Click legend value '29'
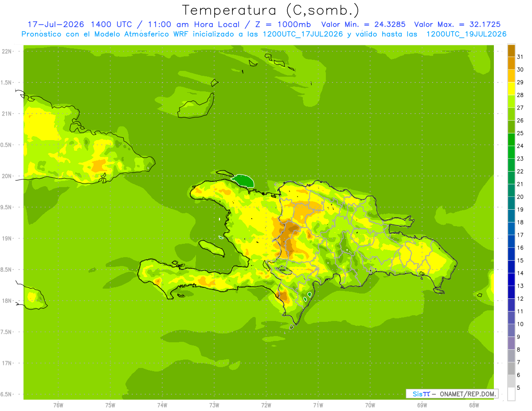 [520, 82]
